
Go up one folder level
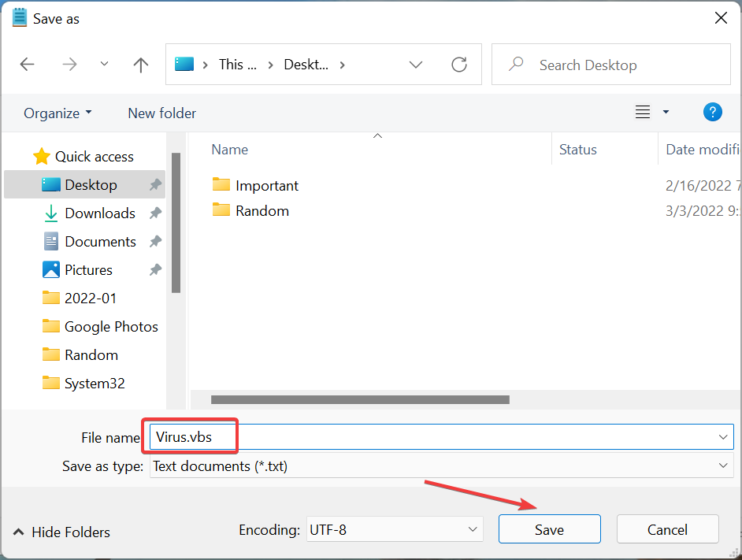[141, 65]
